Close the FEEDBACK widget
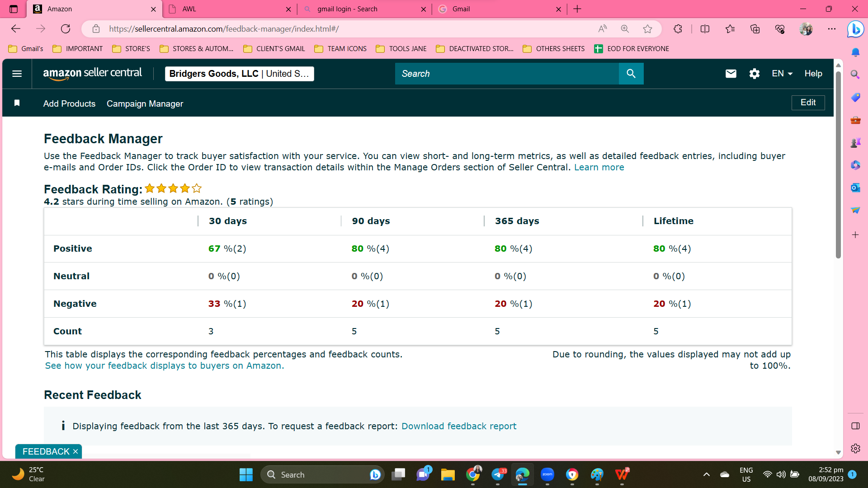The image size is (868, 488). (x=75, y=451)
